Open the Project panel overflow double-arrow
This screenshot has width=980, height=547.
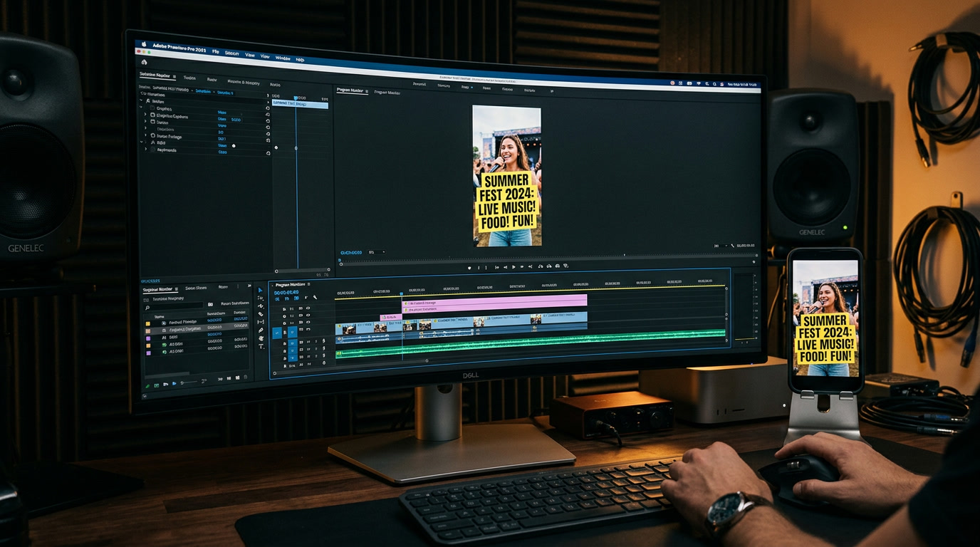pyautogui.click(x=249, y=286)
